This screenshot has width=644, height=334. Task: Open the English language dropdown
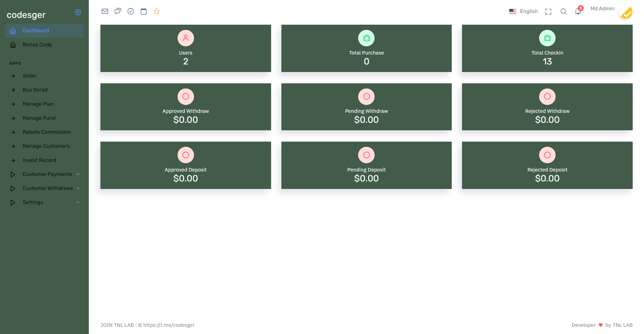523,11
